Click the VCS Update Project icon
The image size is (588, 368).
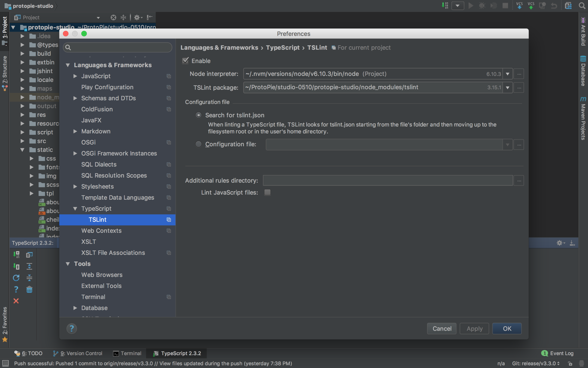click(x=519, y=6)
